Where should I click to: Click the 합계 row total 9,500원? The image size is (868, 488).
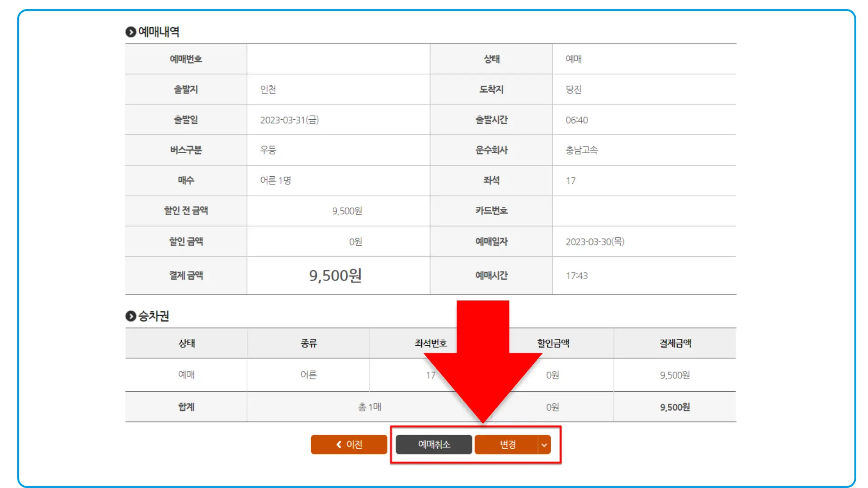click(x=674, y=406)
